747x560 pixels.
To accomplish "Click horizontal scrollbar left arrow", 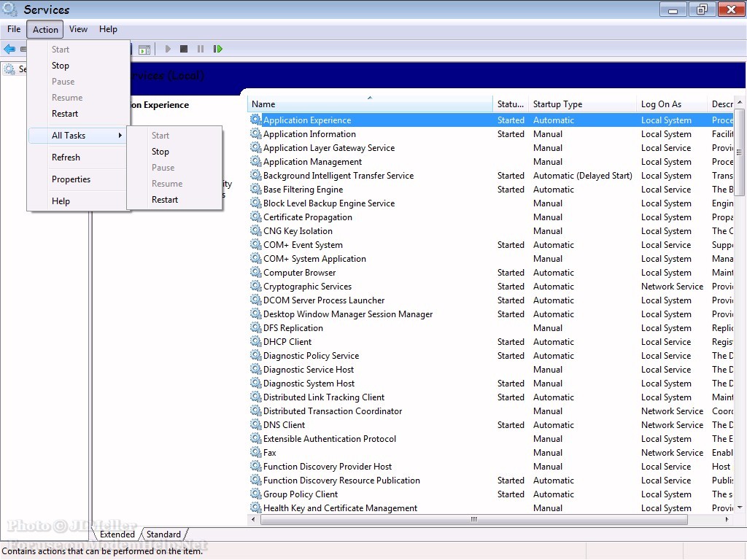I will [253, 519].
